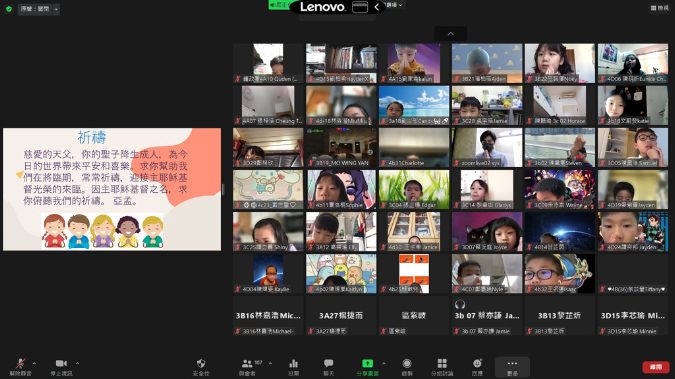The height and width of the screenshot is (379, 675).
Task: Stop video using the camera icon
Action: pos(61,367)
